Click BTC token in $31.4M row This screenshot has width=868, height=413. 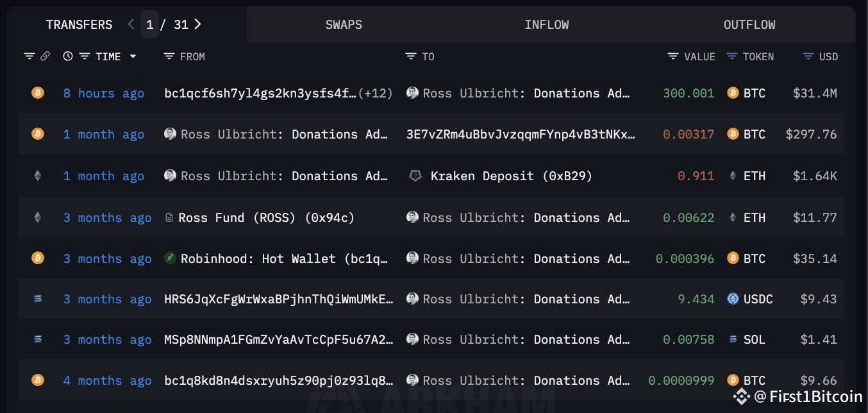point(746,93)
